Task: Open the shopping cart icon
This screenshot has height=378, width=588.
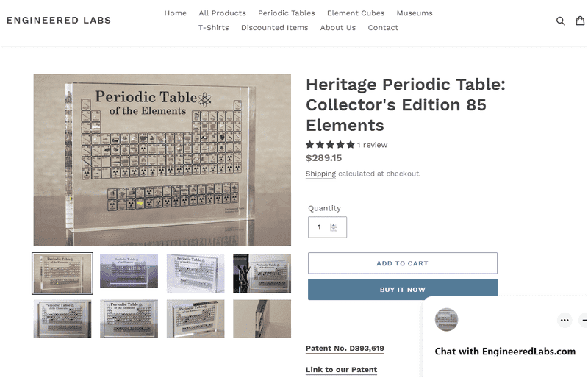Action: pos(581,21)
